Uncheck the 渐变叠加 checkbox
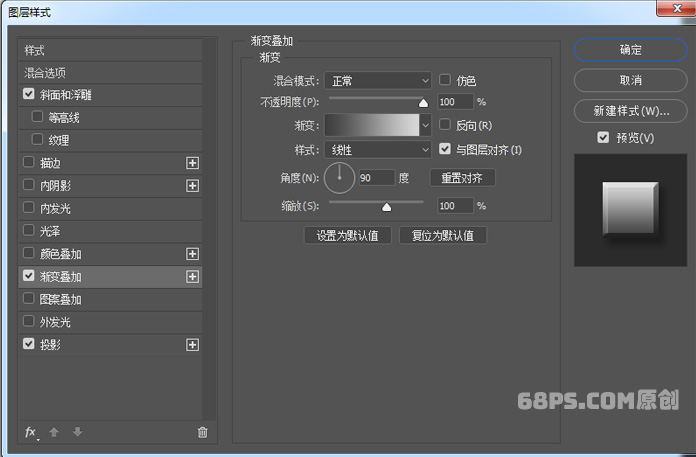The width and height of the screenshot is (696, 457). point(28,276)
